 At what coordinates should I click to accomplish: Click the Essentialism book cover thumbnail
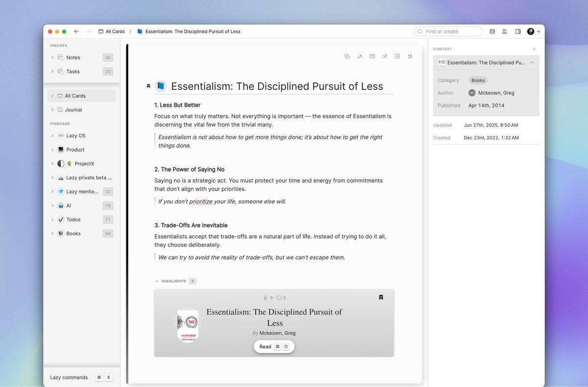(x=188, y=325)
